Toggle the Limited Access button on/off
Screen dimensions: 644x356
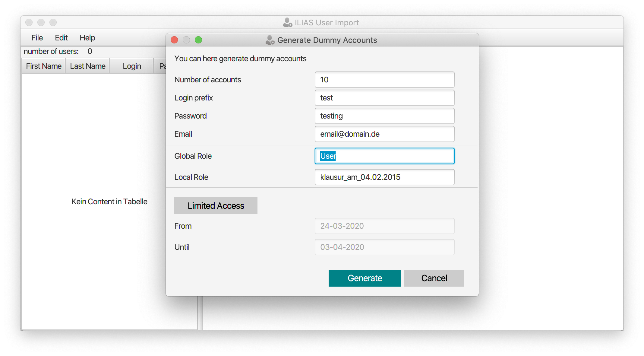215,205
